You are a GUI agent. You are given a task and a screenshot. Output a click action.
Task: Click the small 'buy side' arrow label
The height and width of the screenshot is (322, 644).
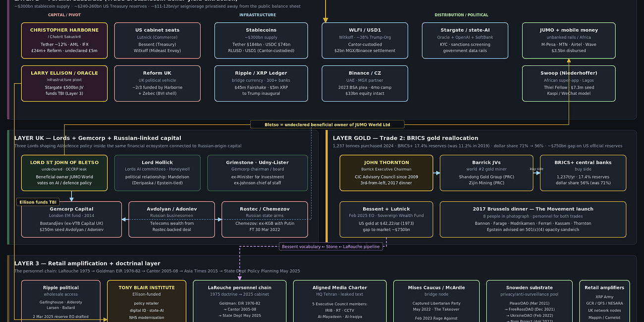click(x=537, y=169)
